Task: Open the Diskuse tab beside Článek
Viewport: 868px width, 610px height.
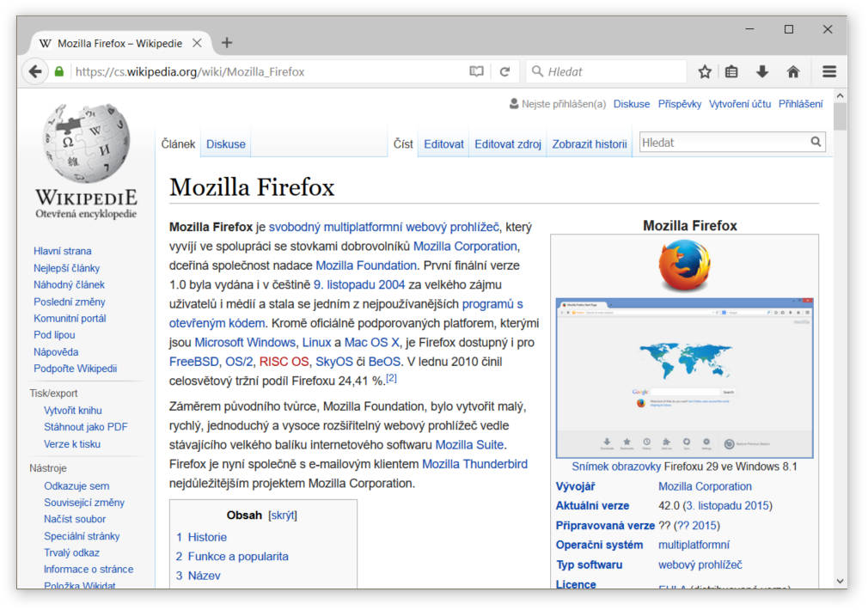Action: [x=226, y=144]
